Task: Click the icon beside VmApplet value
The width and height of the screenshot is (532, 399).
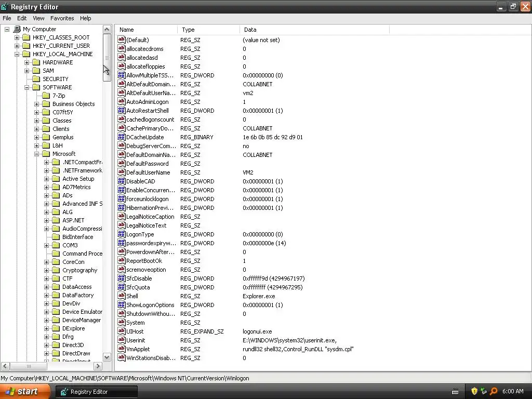Action: click(122, 349)
